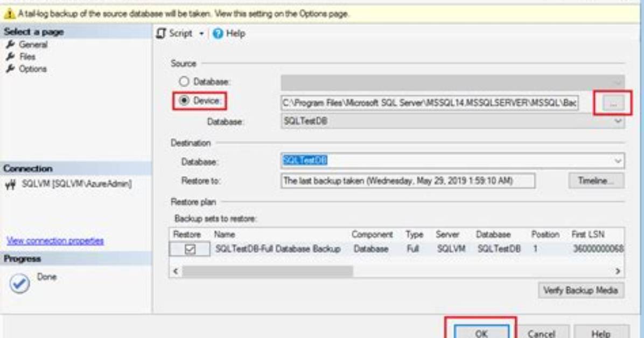This screenshot has height=338, width=644.
Task: Click the Position column header
Action: click(x=545, y=235)
